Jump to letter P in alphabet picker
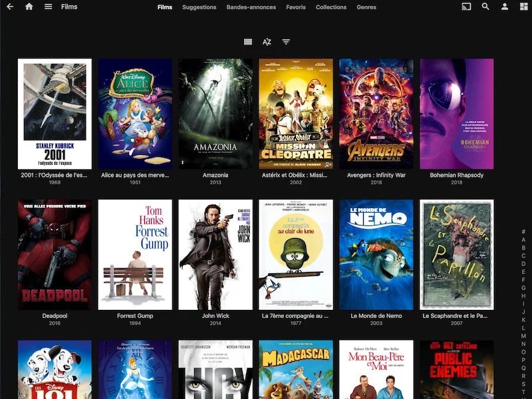This screenshot has width=532, height=399. 523,360
